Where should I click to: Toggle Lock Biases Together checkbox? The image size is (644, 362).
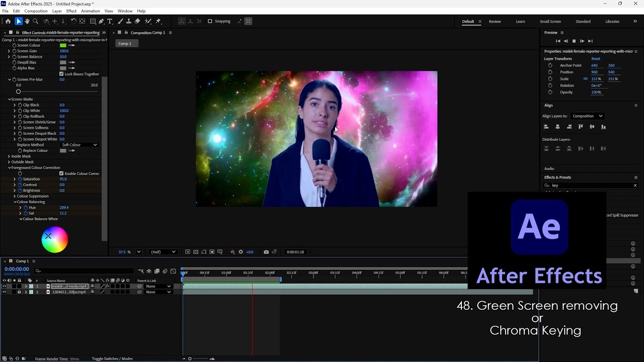(61, 74)
